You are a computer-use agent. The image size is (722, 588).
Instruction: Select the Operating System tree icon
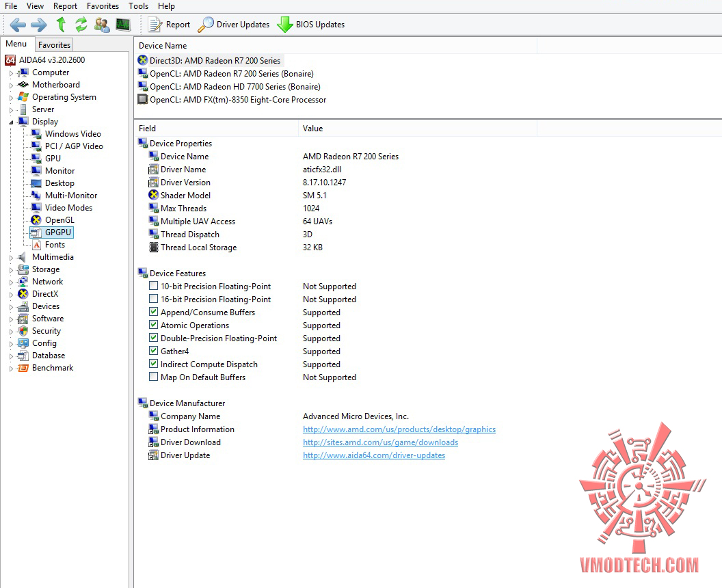[x=23, y=97]
